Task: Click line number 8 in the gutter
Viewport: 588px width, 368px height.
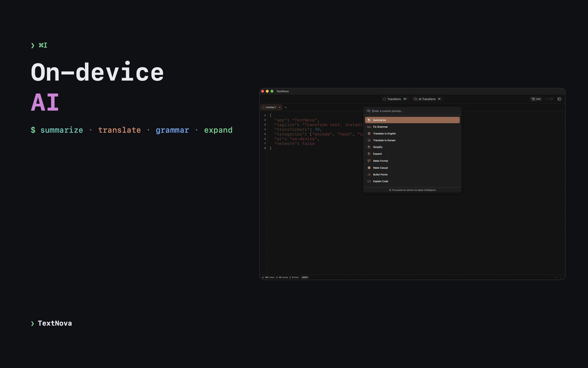Action: click(265, 148)
